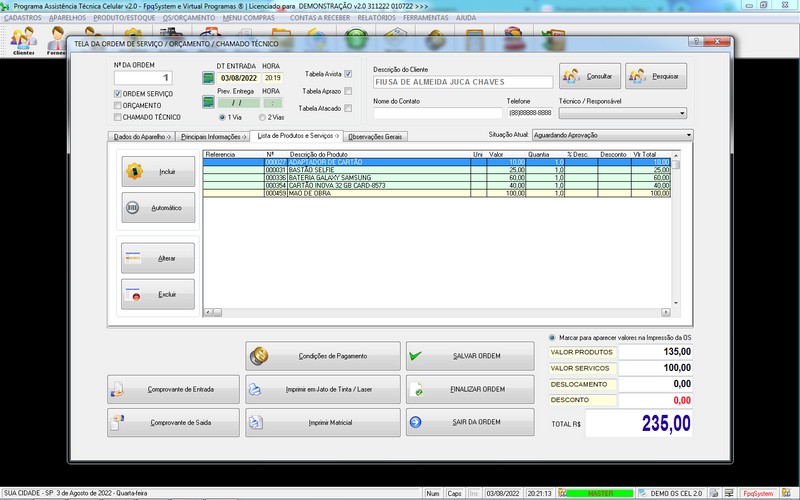Viewport: 800px width, 500px height.
Task: Click the icon on Comprovante de Saída
Action: (117, 422)
